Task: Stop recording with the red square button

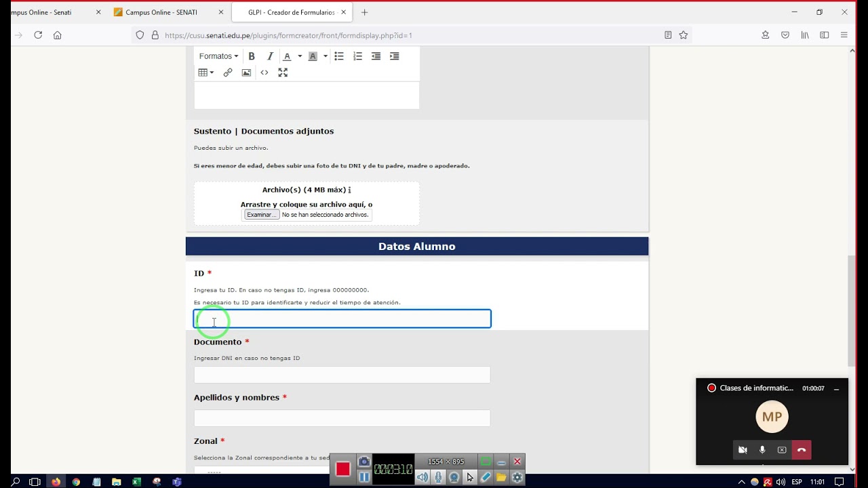Action: 342,468
